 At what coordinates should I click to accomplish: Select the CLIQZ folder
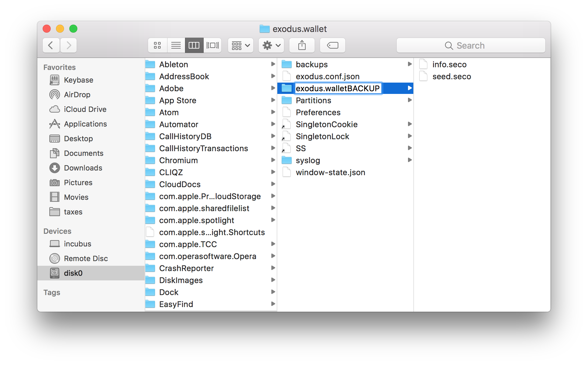tap(211, 172)
